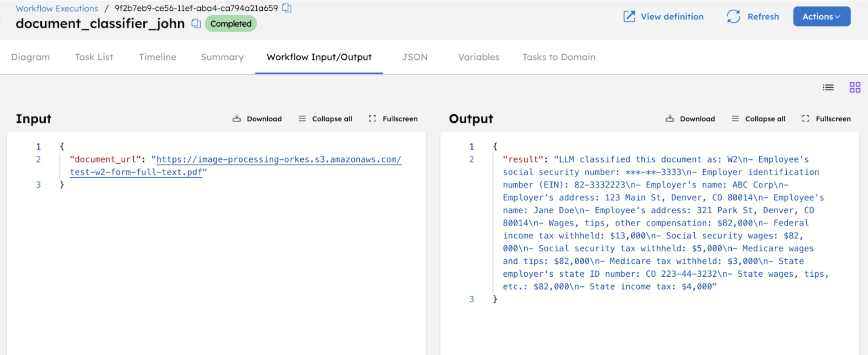Open the Diagram tab
This screenshot has height=355, width=868.
pyautogui.click(x=30, y=57)
